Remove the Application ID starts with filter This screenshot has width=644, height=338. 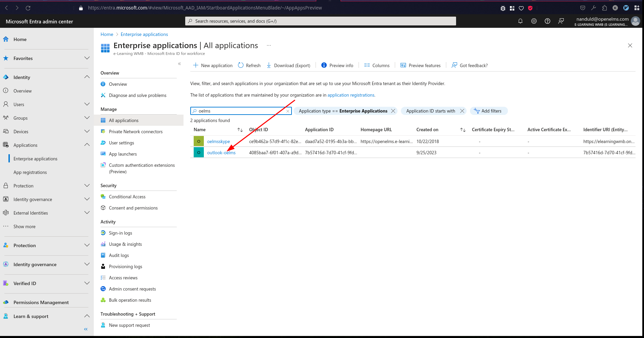coord(462,111)
